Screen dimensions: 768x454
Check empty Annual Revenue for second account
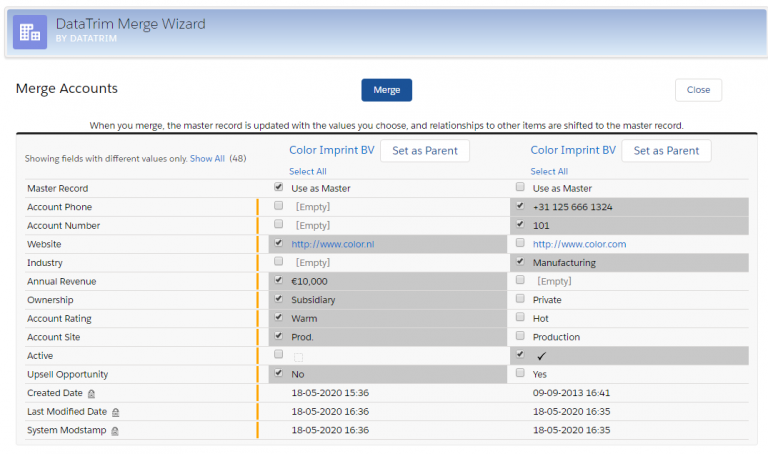[520, 280]
